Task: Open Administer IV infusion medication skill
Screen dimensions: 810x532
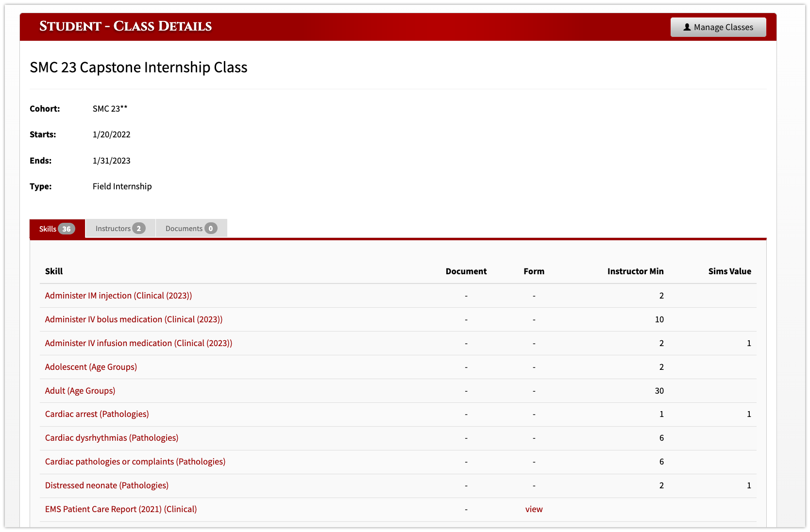Action: pyautogui.click(x=138, y=343)
